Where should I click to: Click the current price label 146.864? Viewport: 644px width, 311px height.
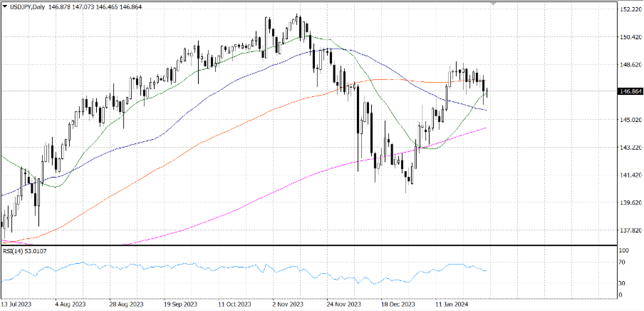[x=630, y=91]
